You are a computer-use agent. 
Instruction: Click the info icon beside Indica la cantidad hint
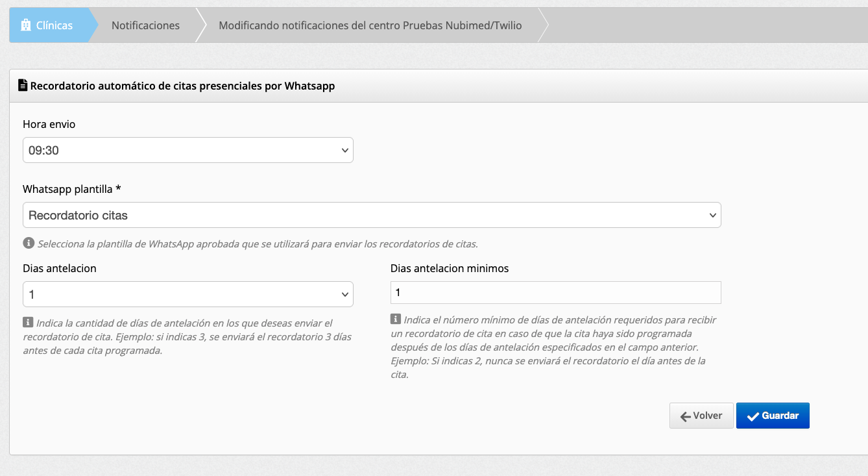point(28,322)
